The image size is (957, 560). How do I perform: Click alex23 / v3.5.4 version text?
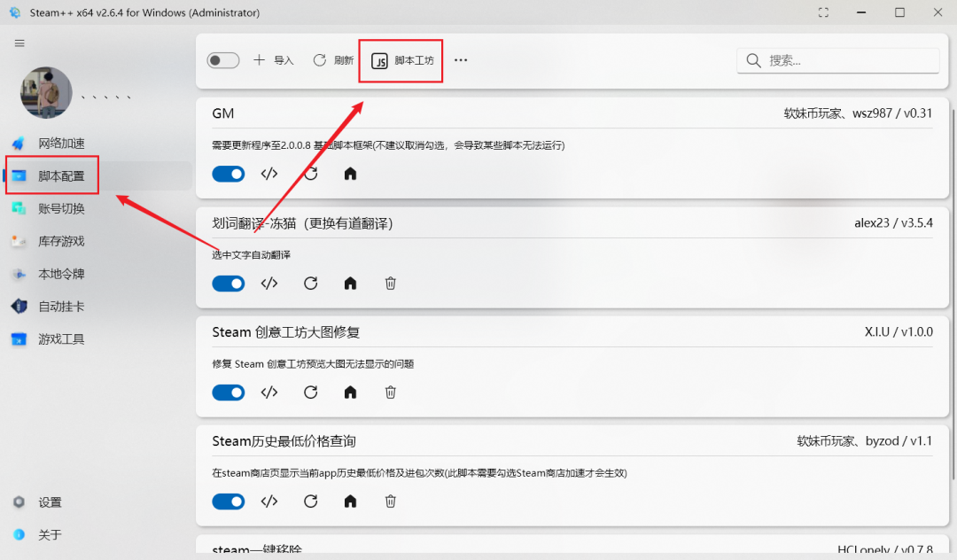click(x=893, y=223)
